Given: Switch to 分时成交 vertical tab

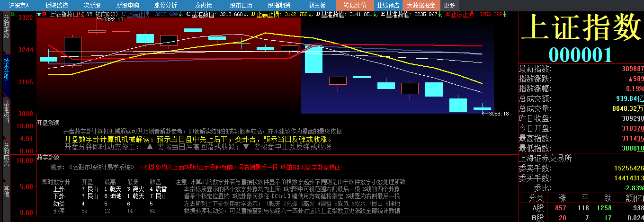Looking at the screenshot, I should coord(6,153).
